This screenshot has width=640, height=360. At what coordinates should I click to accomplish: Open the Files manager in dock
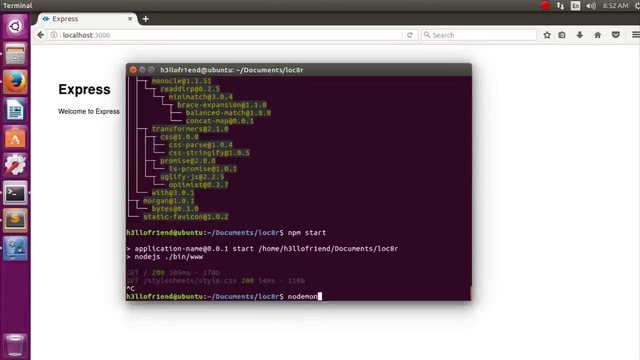pyautogui.click(x=15, y=54)
